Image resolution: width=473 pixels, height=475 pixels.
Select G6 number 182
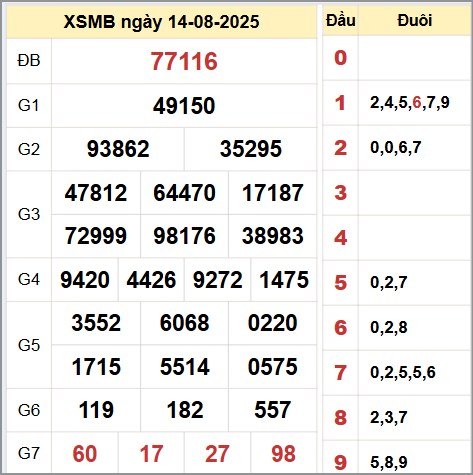[185, 410]
